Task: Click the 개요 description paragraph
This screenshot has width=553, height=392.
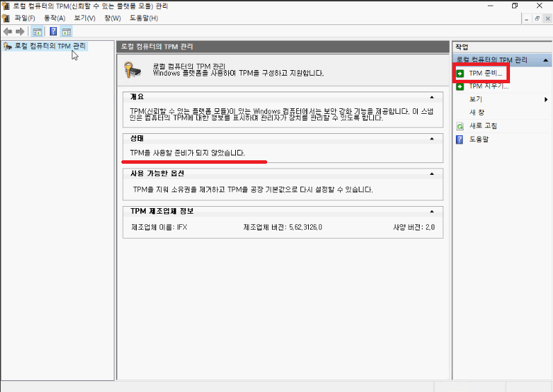Action: pos(282,114)
